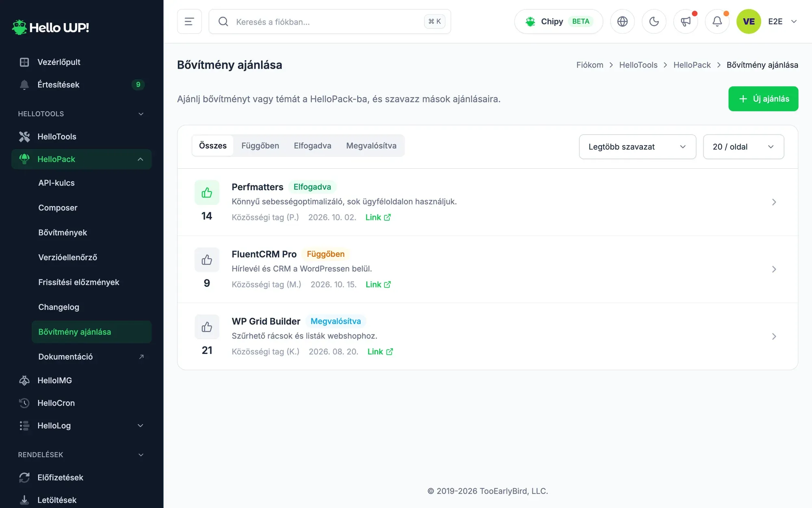
Task: Upvote the Perfmatters suggestion
Action: point(207,193)
